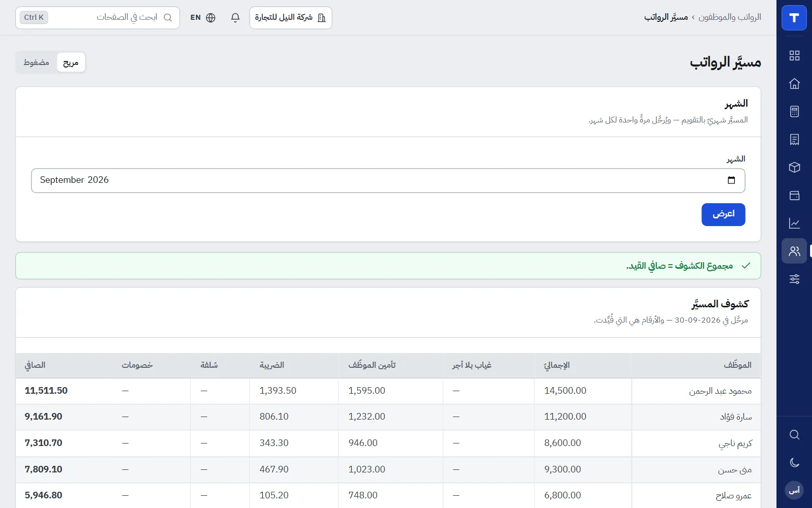Click net value 11,511.50
Image resolution: width=812 pixels, height=508 pixels.
click(x=46, y=391)
